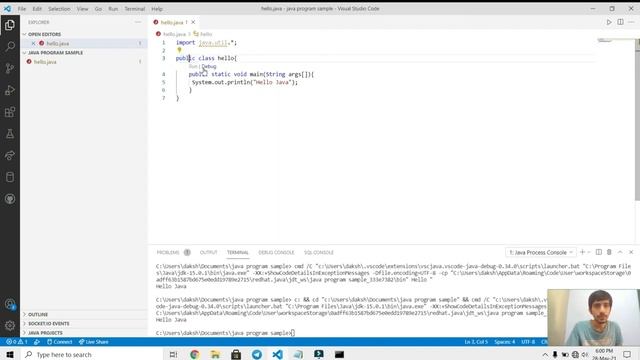Click the Debug code lens link
This screenshot has height=360, width=640.
(x=209, y=66)
